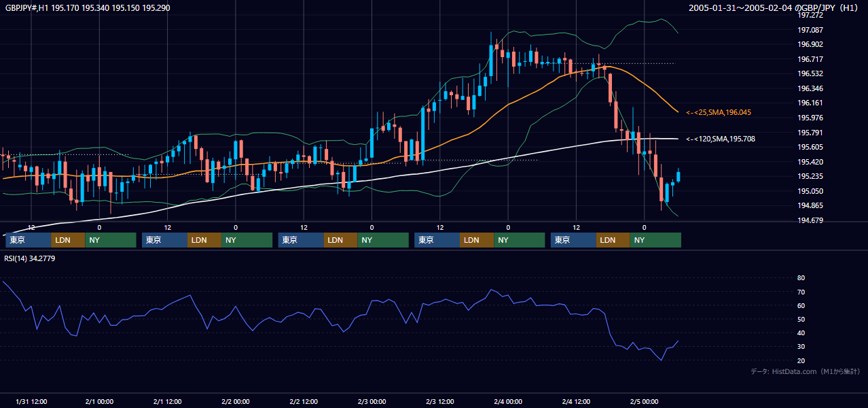
Task: Select the second NY session block
Action: pos(247,240)
